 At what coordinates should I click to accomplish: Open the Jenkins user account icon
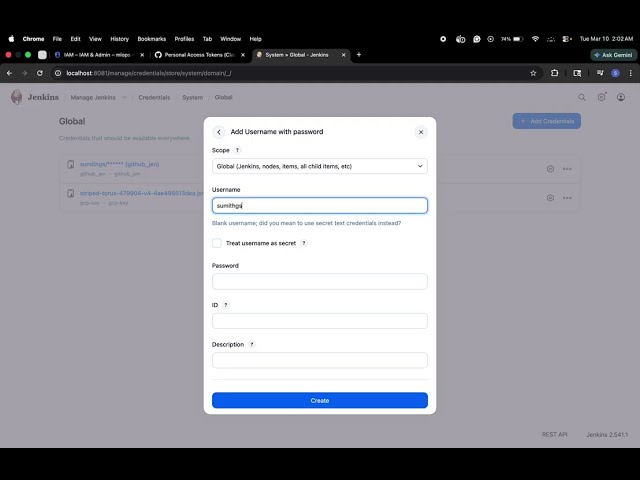click(621, 97)
